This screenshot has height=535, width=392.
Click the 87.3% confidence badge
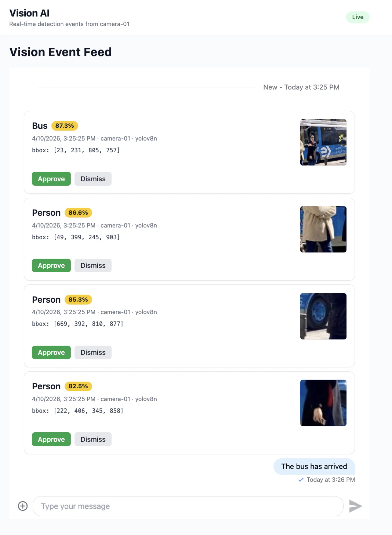click(65, 126)
